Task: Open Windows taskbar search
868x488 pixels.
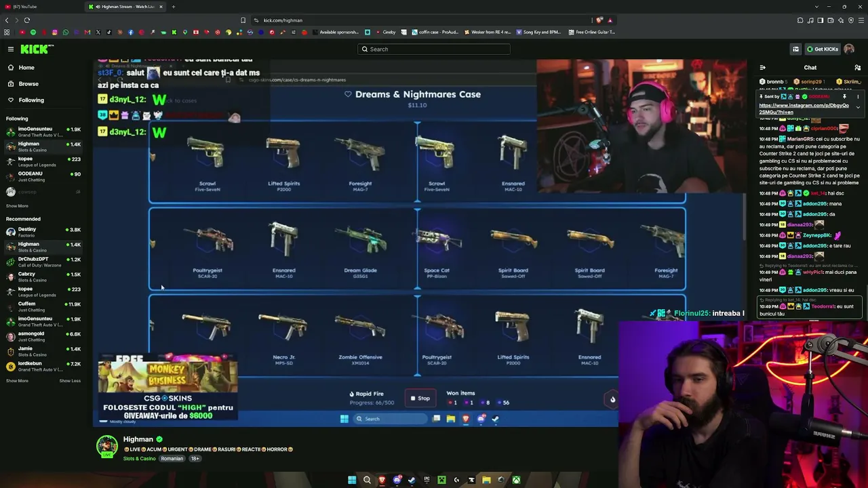Action: click(367, 480)
